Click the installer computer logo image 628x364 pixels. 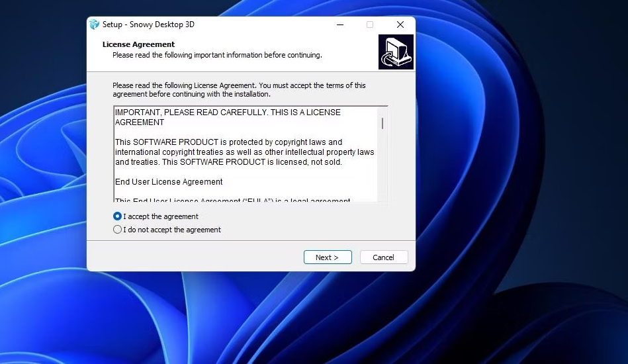[x=396, y=52]
